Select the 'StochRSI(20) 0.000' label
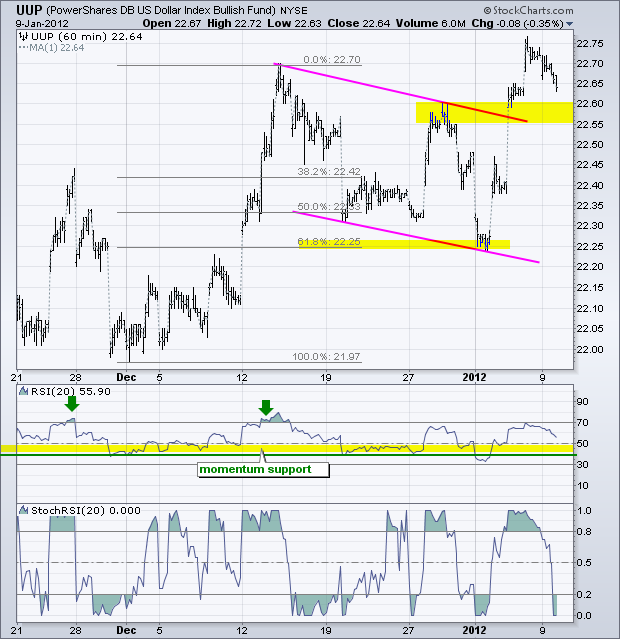Image resolution: width=620 pixels, height=639 pixels. [86, 510]
